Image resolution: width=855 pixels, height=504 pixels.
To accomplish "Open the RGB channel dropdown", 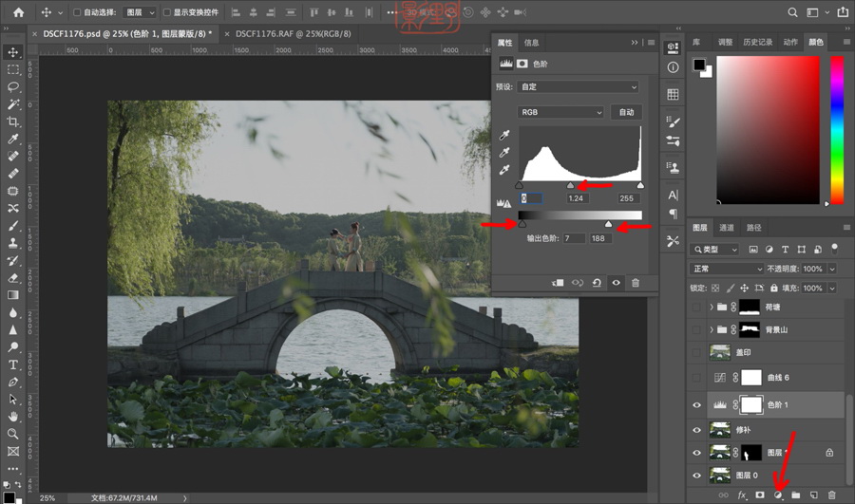I will point(560,112).
